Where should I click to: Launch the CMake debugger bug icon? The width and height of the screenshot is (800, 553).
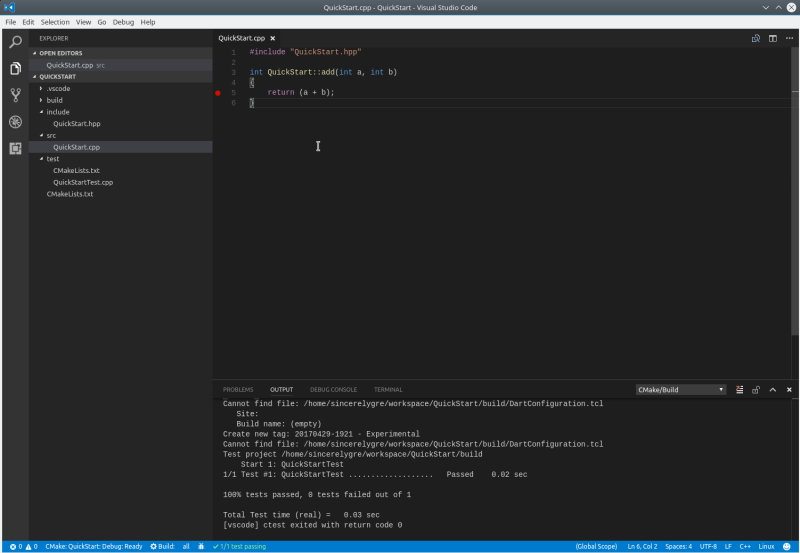point(201,546)
